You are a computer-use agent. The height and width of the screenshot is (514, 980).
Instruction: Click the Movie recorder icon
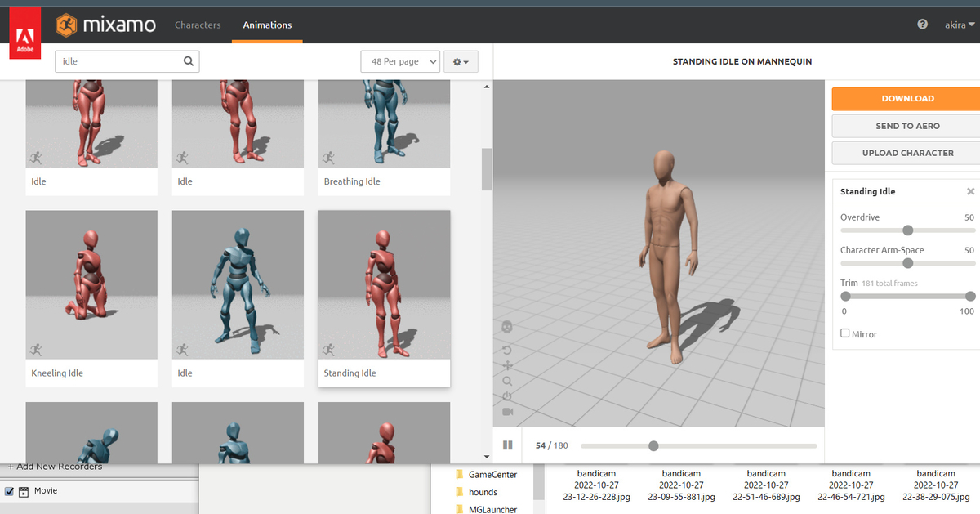pyautogui.click(x=24, y=491)
